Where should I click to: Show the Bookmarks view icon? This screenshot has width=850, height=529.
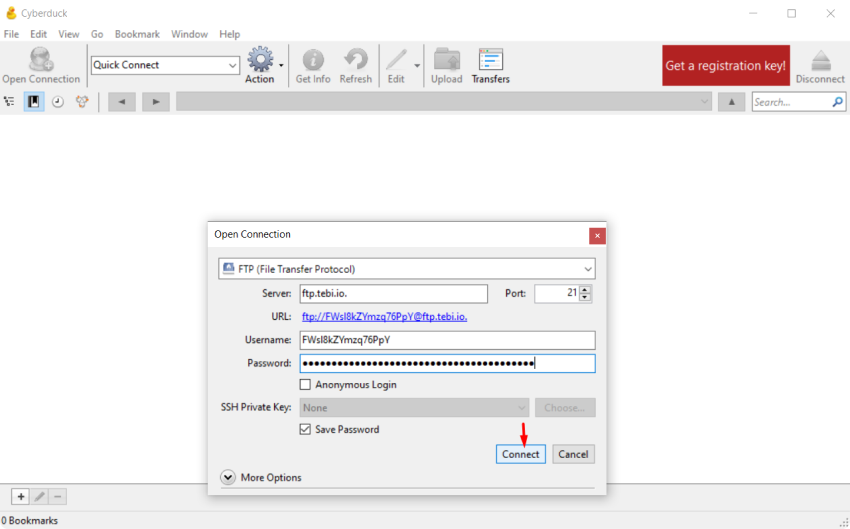tap(34, 101)
